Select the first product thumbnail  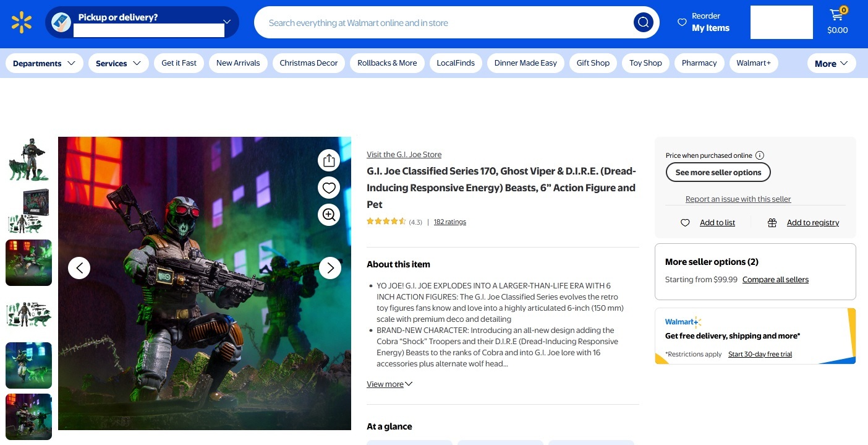point(28,160)
